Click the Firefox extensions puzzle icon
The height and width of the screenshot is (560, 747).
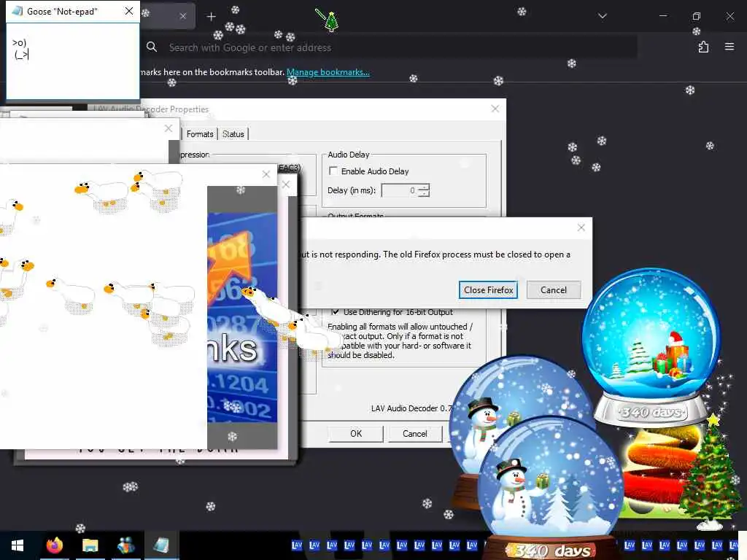tap(703, 47)
